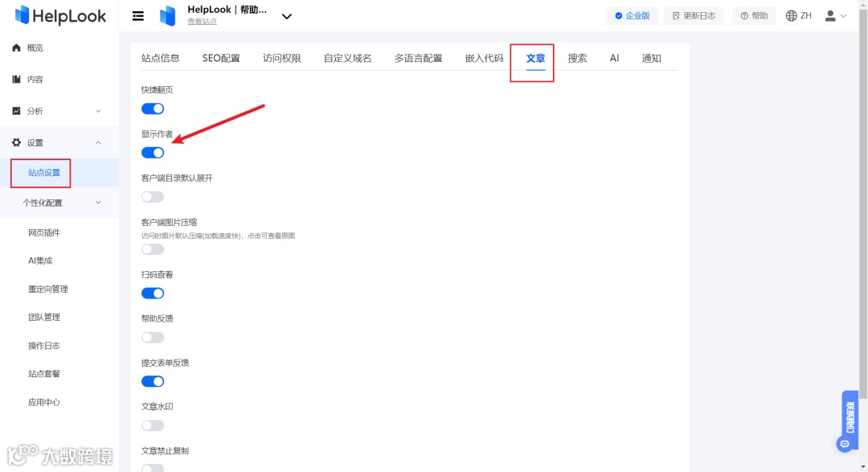
Task: Select 应用中心 in the sidebar
Action: pyautogui.click(x=43, y=401)
